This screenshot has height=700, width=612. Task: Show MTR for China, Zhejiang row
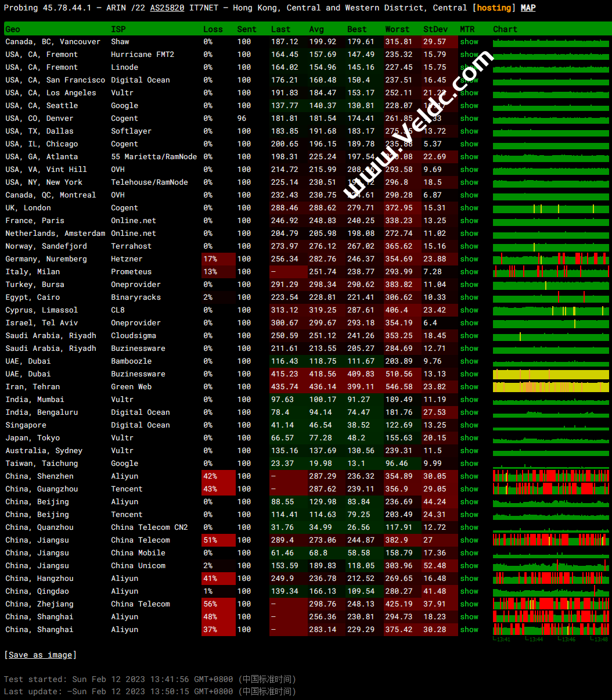[x=469, y=604]
